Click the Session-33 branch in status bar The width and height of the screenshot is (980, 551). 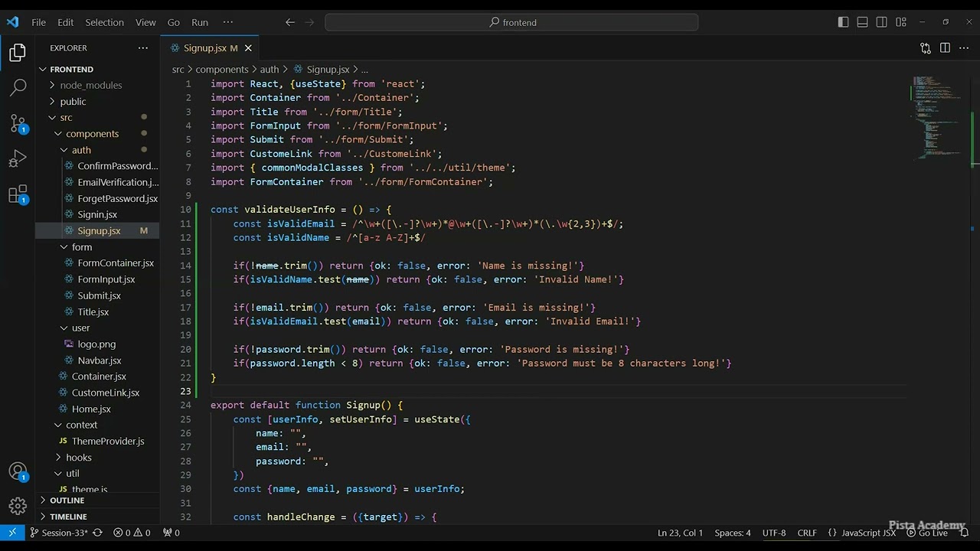(x=59, y=533)
